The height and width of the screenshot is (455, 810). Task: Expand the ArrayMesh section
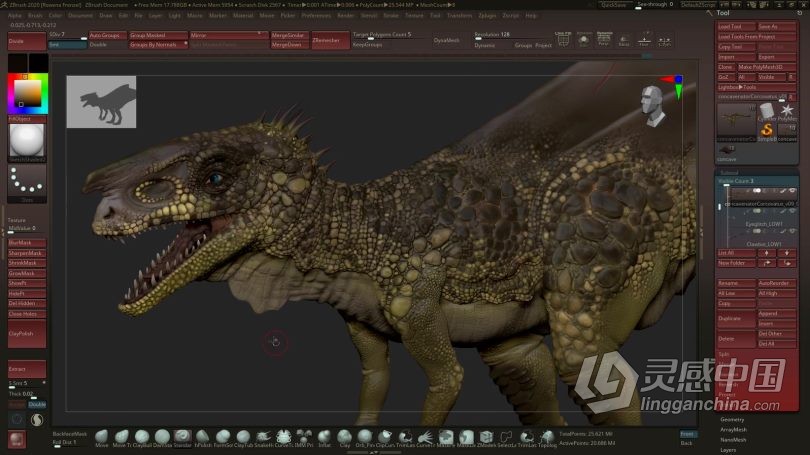click(x=733, y=430)
